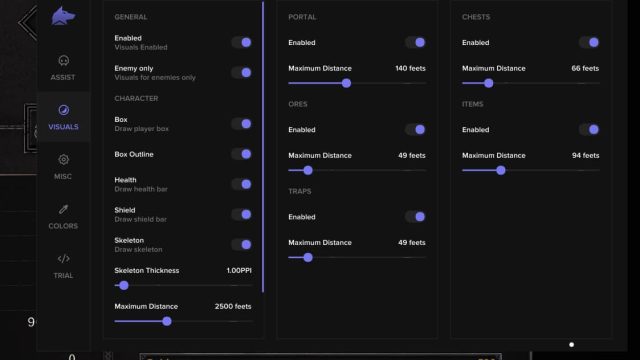Select the Visuals compass icon
640x360 pixels.
(63, 110)
